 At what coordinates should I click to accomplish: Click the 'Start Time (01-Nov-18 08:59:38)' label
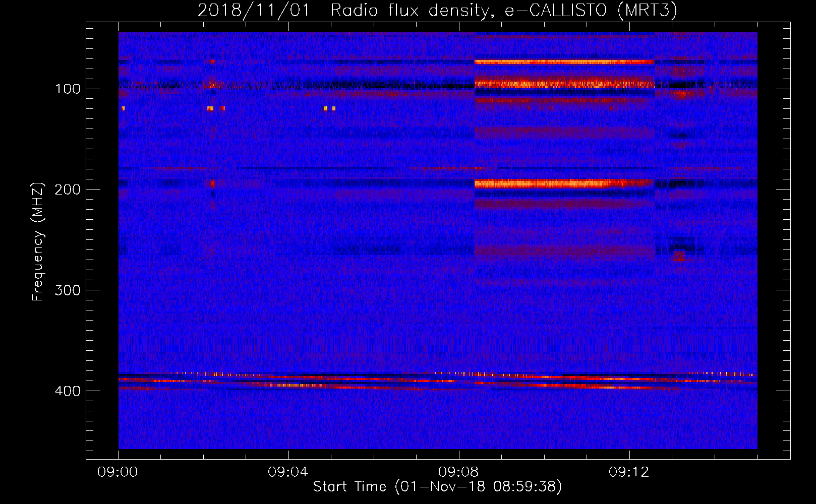[437, 487]
